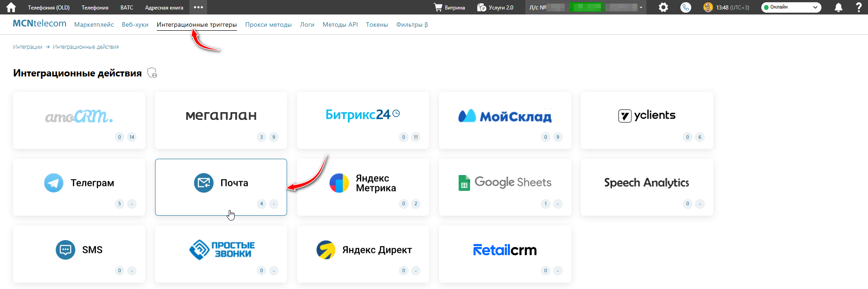868x289 pixels.
Task: Switch to Прокси методы tab
Action: 269,24
